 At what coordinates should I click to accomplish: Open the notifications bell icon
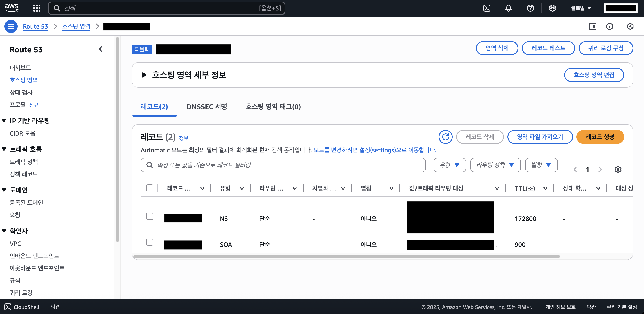(509, 8)
